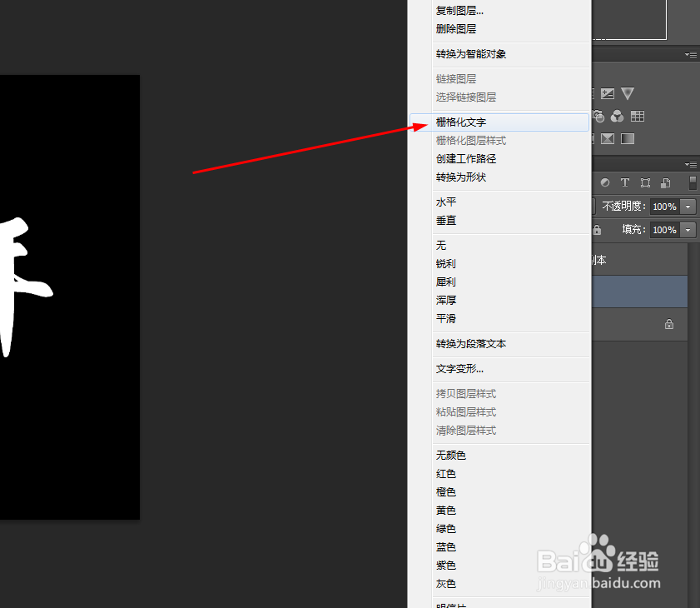Screen dimensions: 700x608
Task: Open the Layers panel flyout menu
Action: [693, 164]
